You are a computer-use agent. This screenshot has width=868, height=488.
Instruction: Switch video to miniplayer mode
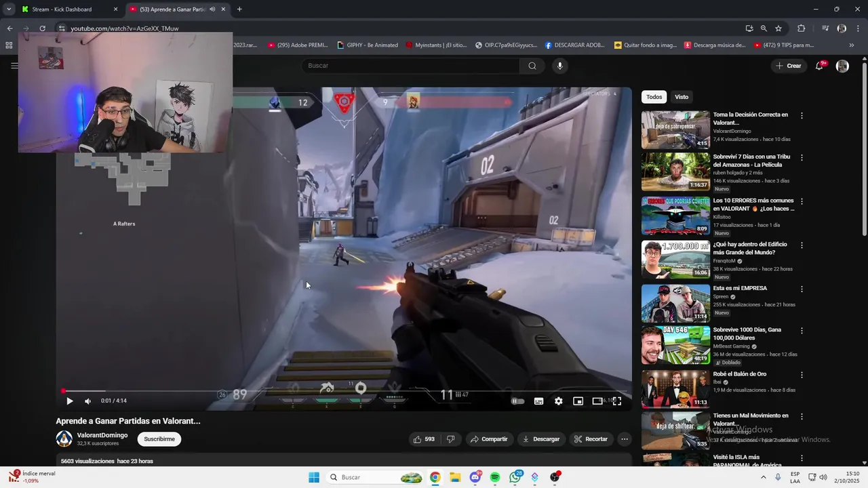pos(578,401)
